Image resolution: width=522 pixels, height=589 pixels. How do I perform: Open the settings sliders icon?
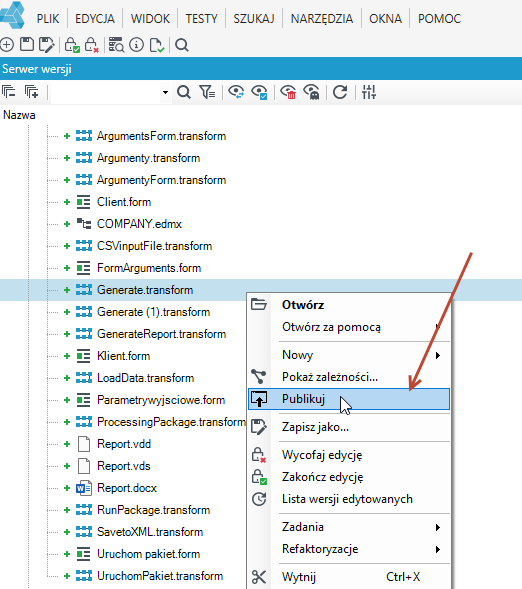click(x=369, y=92)
